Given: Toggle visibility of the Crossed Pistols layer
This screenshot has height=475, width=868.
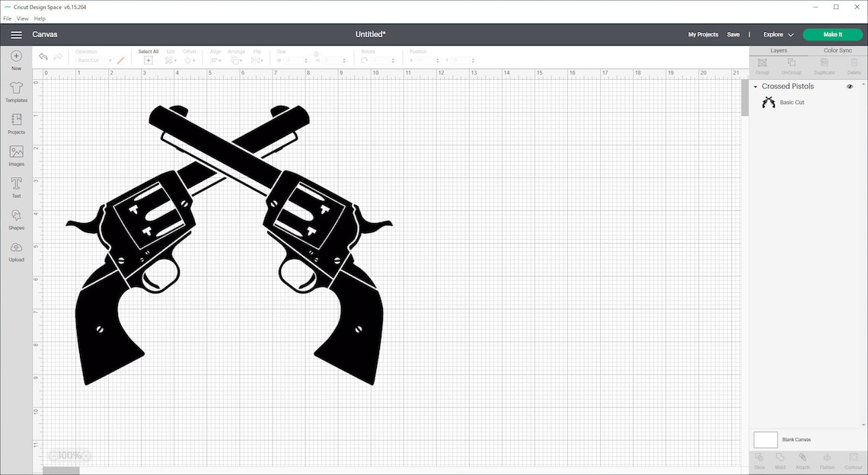Looking at the screenshot, I should tap(850, 87).
